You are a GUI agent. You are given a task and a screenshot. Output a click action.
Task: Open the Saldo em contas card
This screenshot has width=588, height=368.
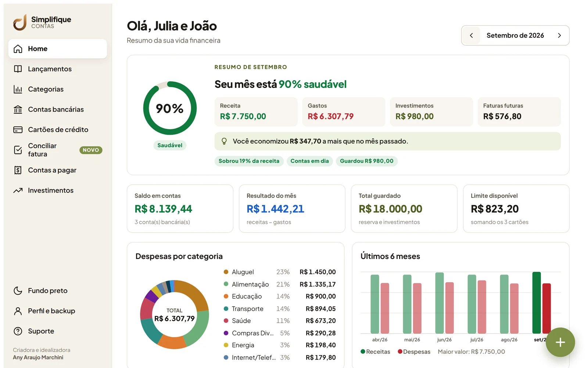pyautogui.click(x=180, y=209)
